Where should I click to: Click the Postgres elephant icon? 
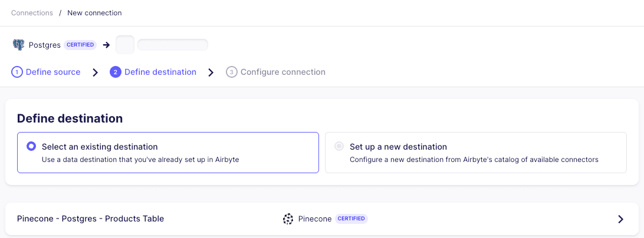pos(18,45)
